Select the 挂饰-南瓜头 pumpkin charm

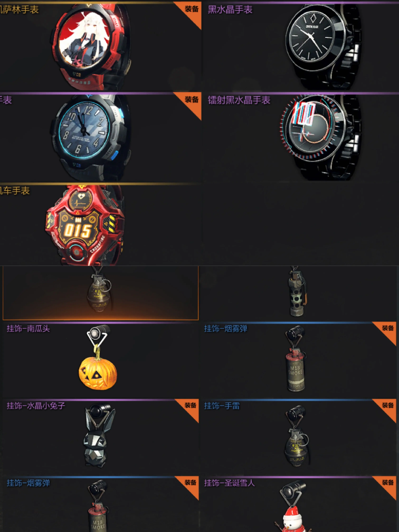[x=100, y=360]
